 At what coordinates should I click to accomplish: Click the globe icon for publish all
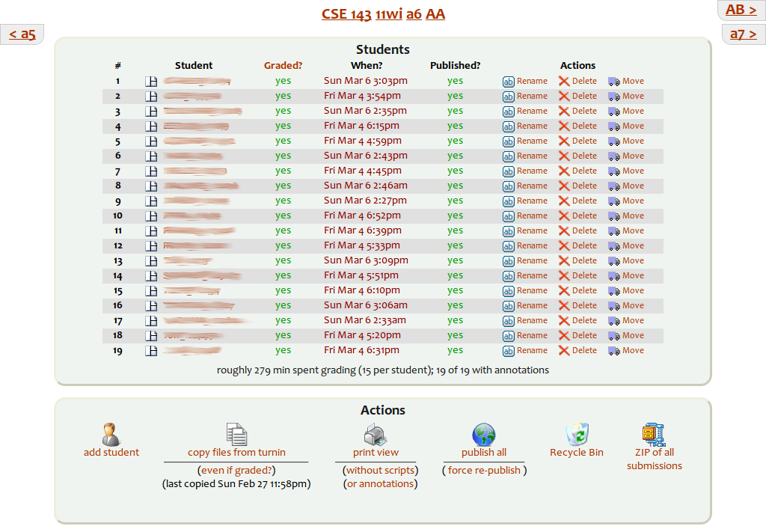[x=484, y=434]
